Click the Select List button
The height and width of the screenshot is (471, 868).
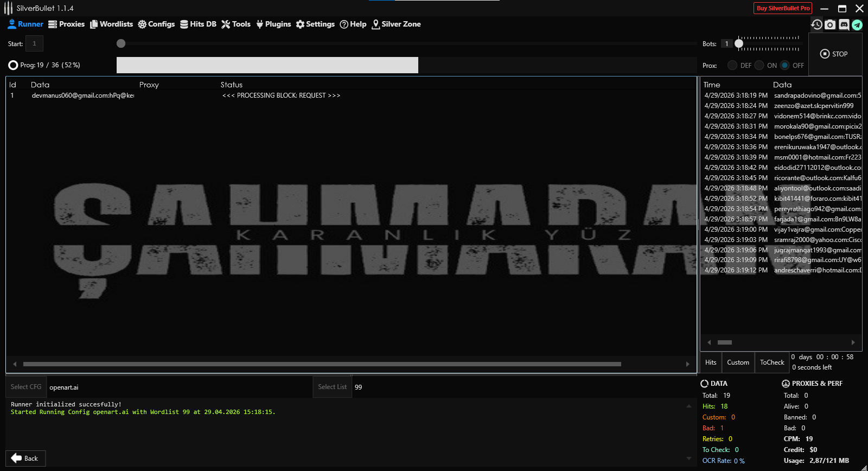333,387
